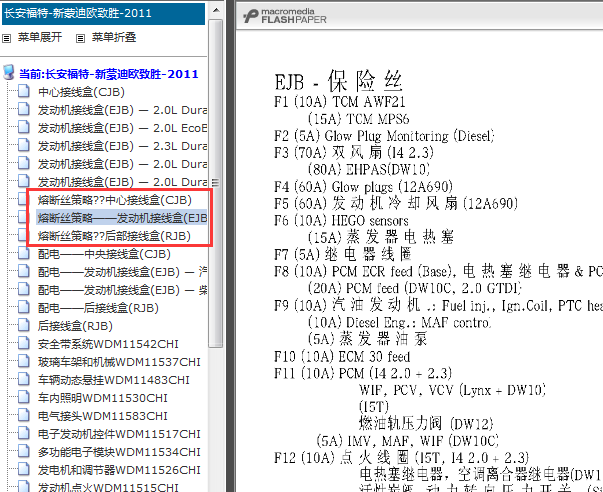Click line F5 (60A) 发动机冷却风扇
Screen dimensions: 603x492
(x=396, y=203)
